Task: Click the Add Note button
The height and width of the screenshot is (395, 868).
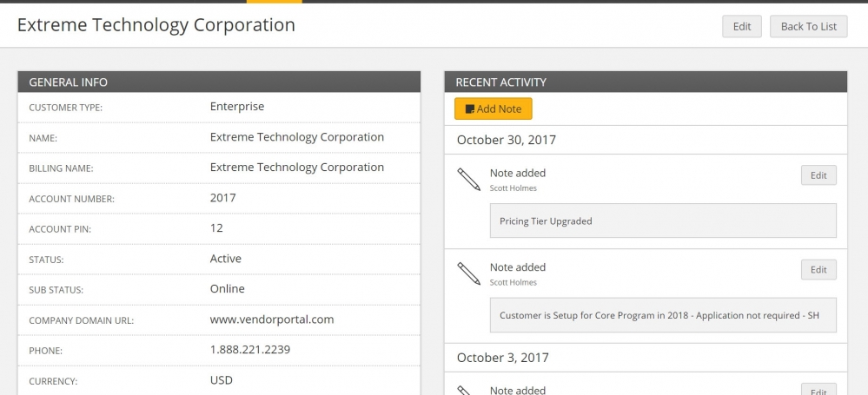Action: [494, 109]
